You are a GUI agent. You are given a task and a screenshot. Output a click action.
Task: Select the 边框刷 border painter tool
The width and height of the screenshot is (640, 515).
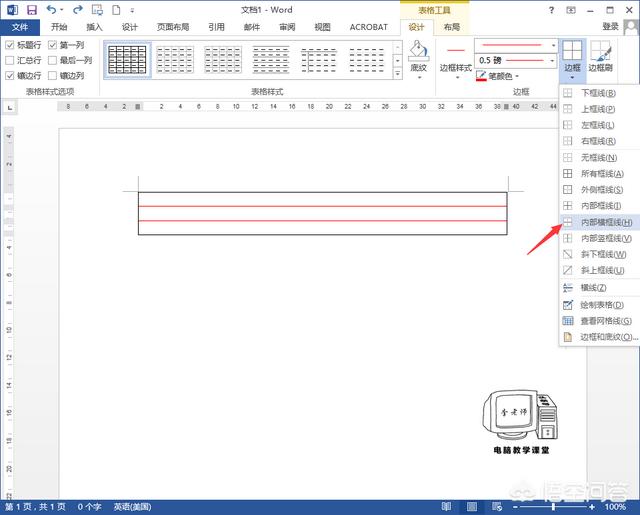coord(601,52)
